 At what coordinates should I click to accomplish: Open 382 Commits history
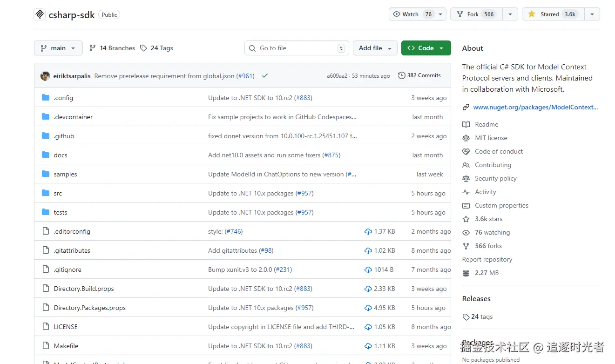tap(419, 75)
